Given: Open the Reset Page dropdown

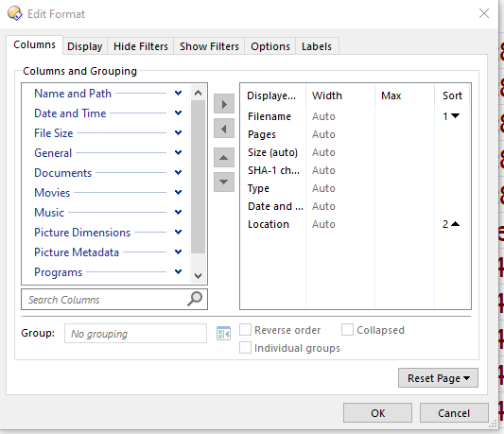Looking at the screenshot, I should [x=438, y=378].
